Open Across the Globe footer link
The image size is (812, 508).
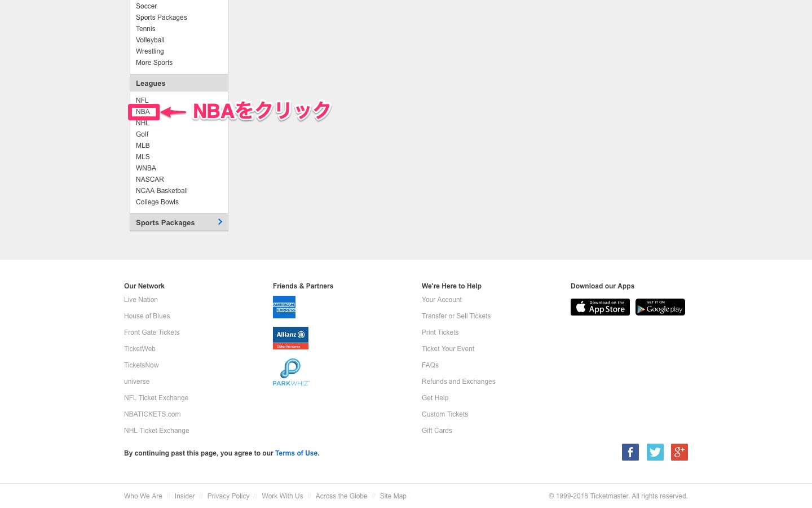(x=342, y=496)
